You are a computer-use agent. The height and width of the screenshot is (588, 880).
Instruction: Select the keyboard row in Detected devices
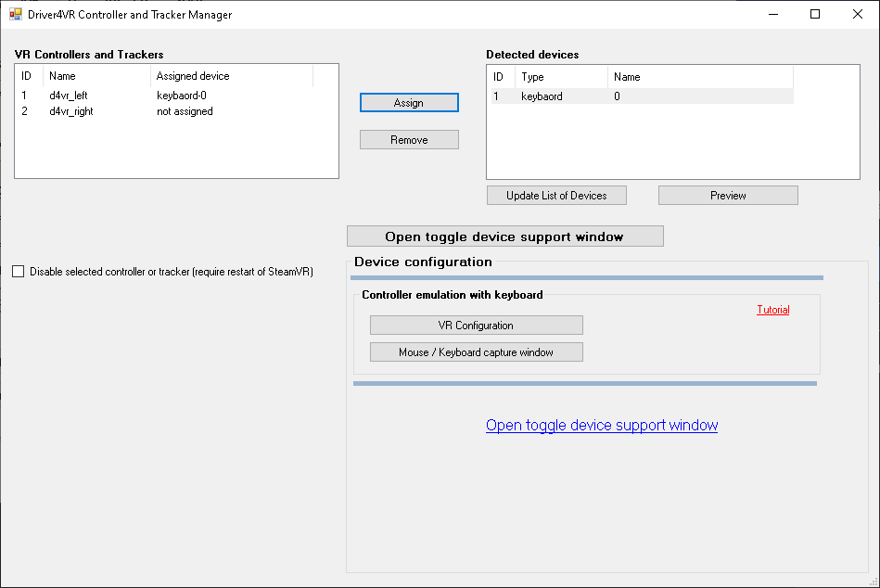point(542,96)
